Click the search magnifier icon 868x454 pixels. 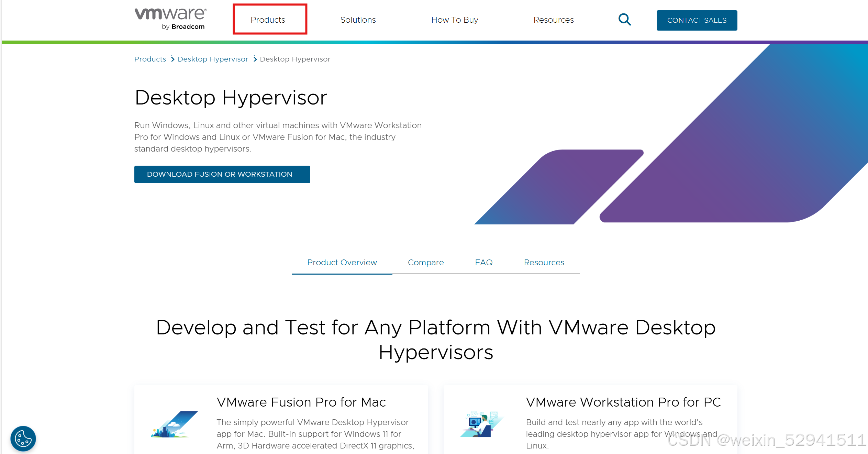(x=624, y=20)
